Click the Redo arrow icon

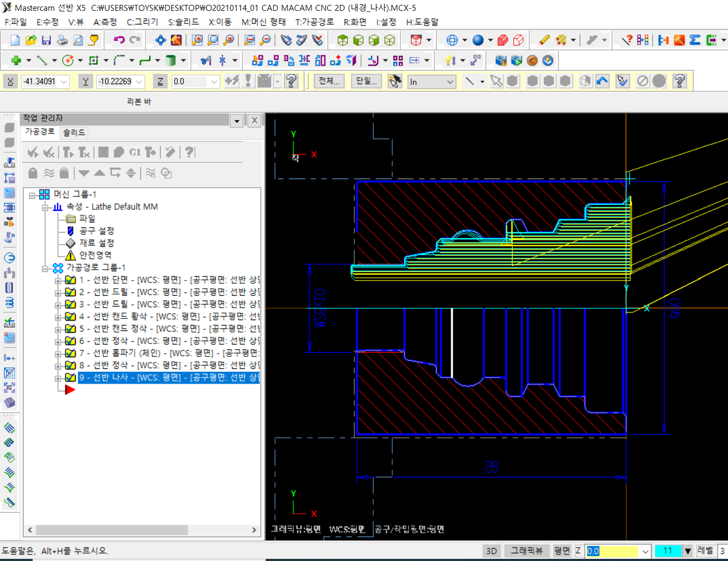135,40
